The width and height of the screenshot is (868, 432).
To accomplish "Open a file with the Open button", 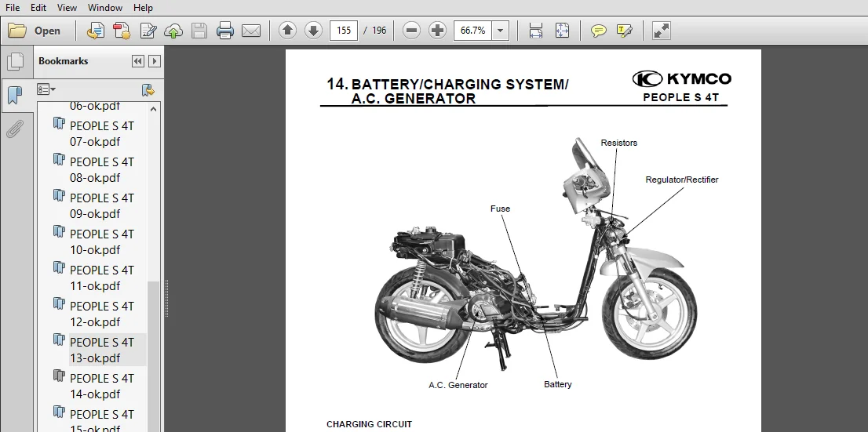I will coord(35,31).
